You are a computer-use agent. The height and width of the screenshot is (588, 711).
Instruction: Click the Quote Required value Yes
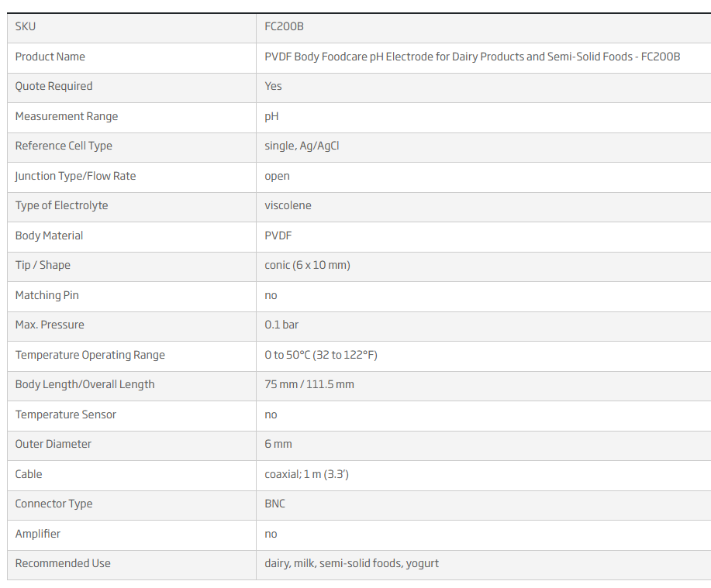[x=273, y=86]
